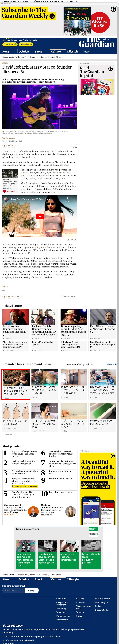Click the Pinterest icon in the bottom share row
Screen dimensions: 119x644
(23, 296)
